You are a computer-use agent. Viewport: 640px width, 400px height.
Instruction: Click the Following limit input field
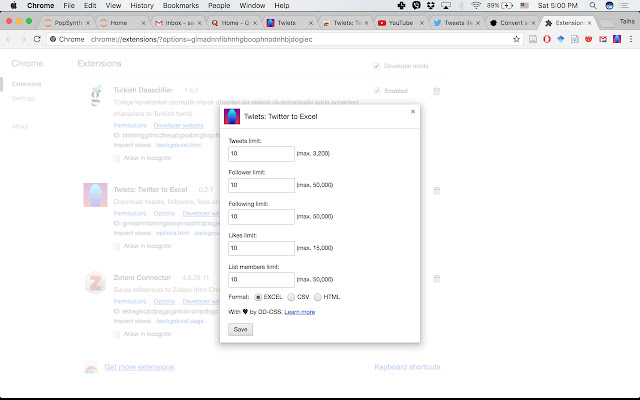(x=261, y=217)
